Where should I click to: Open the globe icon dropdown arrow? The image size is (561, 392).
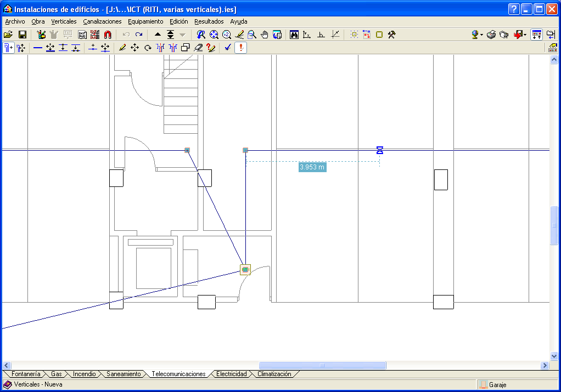pos(481,35)
